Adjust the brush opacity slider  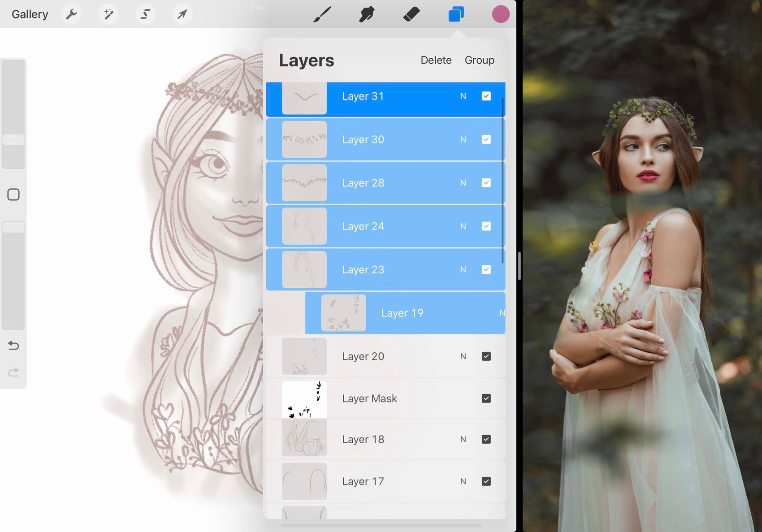[x=13, y=275]
